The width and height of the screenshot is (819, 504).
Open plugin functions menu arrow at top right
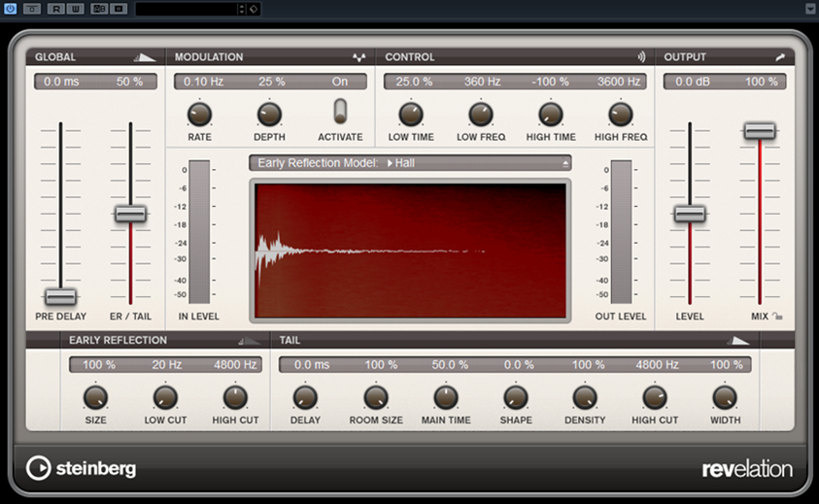click(x=810, y=9)
